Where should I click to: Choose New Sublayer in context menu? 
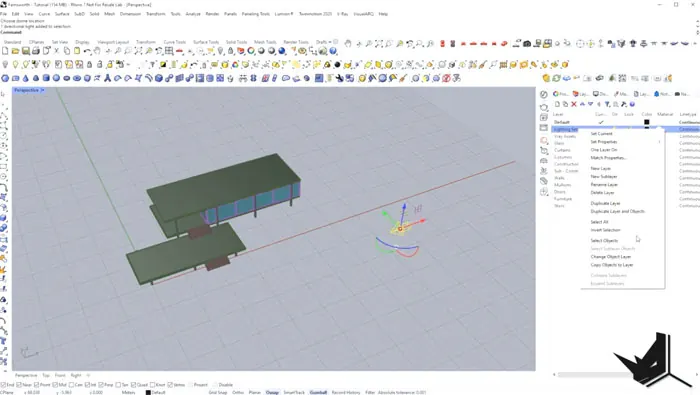tap(604, 177)
